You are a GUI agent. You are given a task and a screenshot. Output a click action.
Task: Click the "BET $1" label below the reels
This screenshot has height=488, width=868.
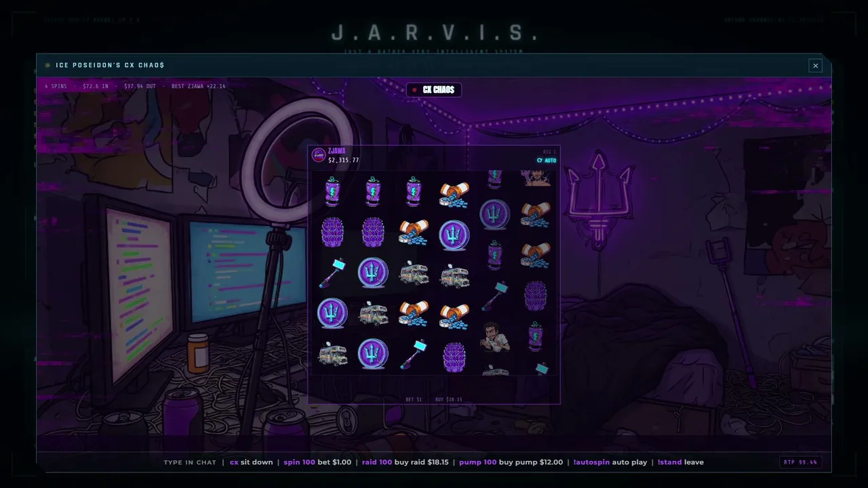[414, 399]
